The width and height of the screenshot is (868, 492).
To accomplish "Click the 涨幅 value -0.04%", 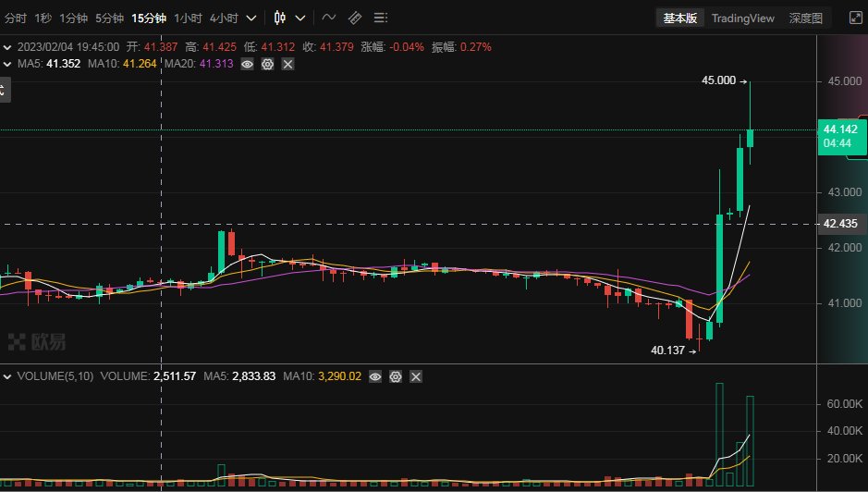I will 407,47.
